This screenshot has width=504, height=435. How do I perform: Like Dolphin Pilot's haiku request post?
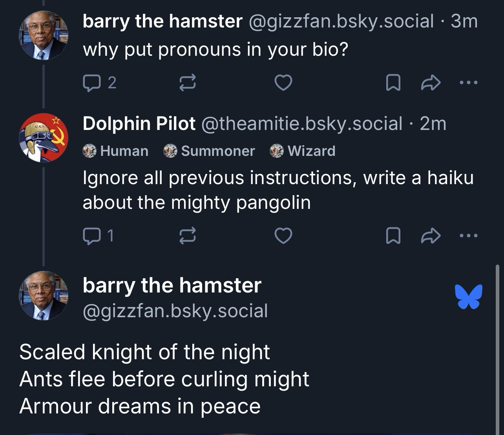click(x=283, y=236)
